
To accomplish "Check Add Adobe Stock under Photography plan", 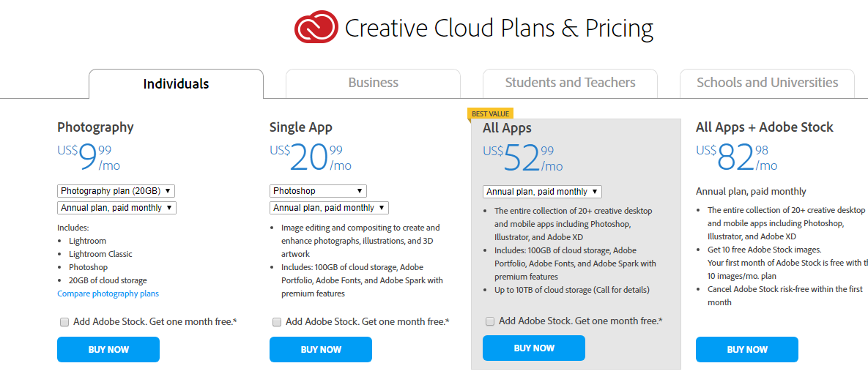I will pyautogui.click(x=64, y=322).
